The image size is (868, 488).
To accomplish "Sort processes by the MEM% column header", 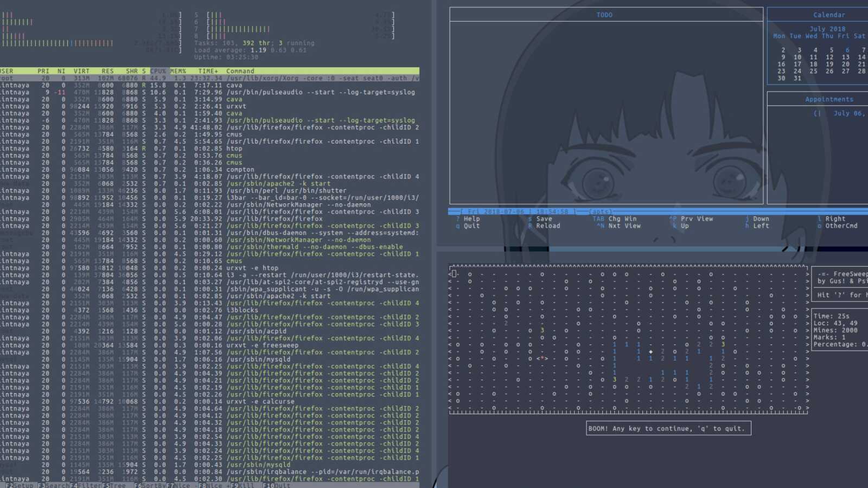I will [178, 70].
